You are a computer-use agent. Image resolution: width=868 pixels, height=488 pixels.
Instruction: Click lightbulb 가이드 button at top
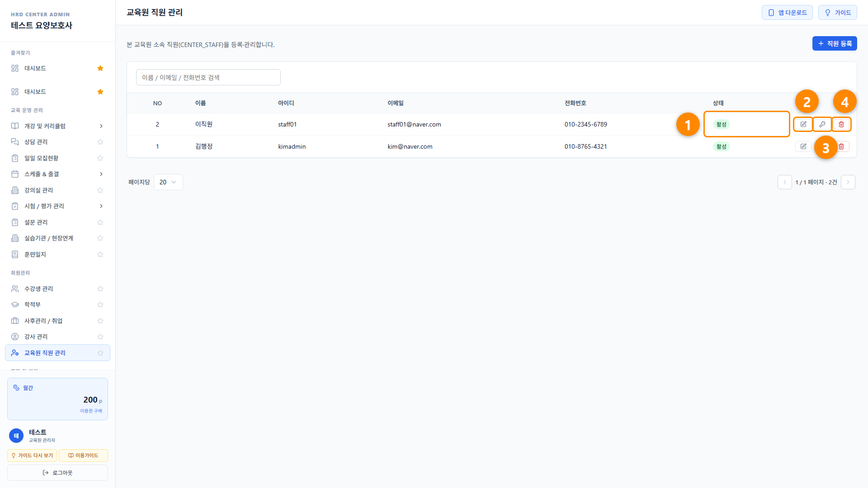tap(838, 13)
